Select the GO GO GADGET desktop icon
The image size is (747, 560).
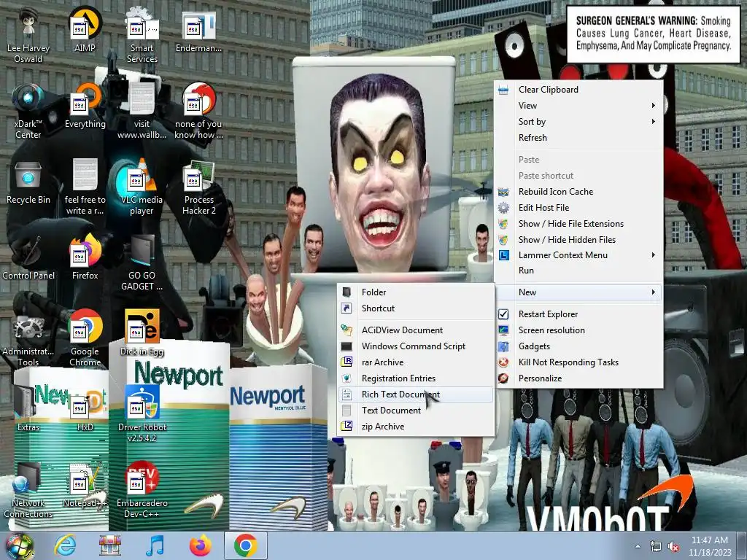pyautogui.click(x=142, y=263)
